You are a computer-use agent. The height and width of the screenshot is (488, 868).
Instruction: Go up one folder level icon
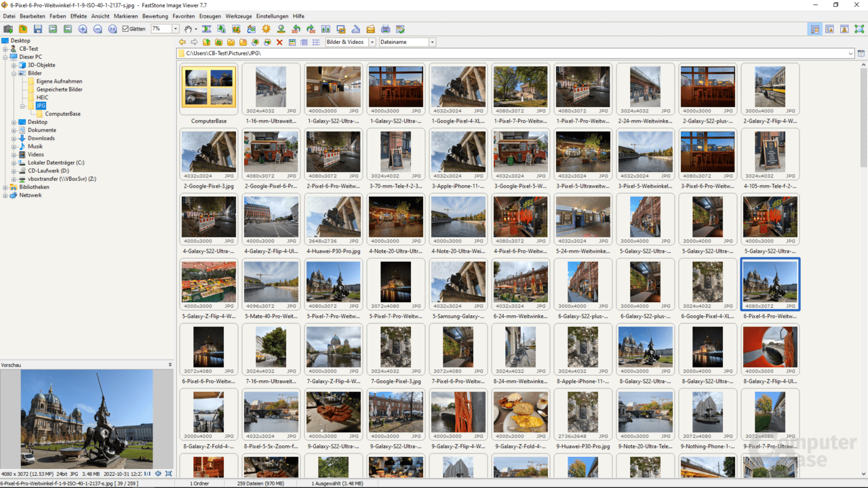tap(207, 42)
